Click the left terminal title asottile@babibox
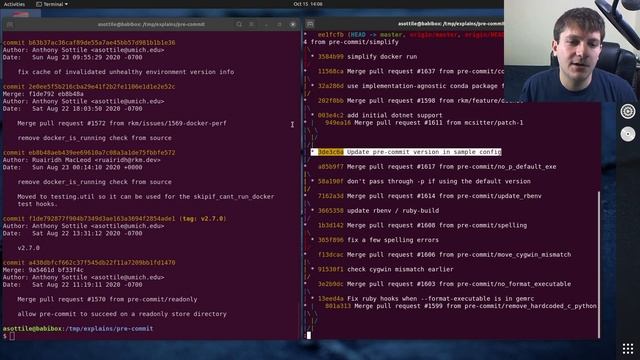 tap(151, 24)
